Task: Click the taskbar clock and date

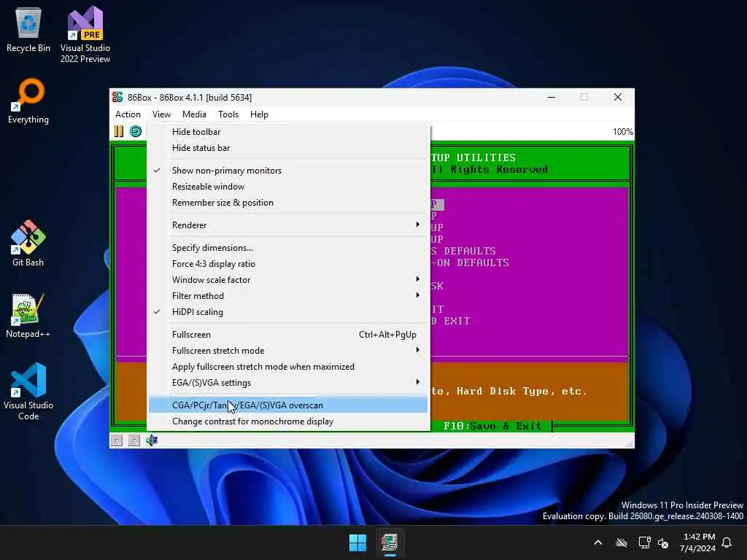Action: [697, 542]
